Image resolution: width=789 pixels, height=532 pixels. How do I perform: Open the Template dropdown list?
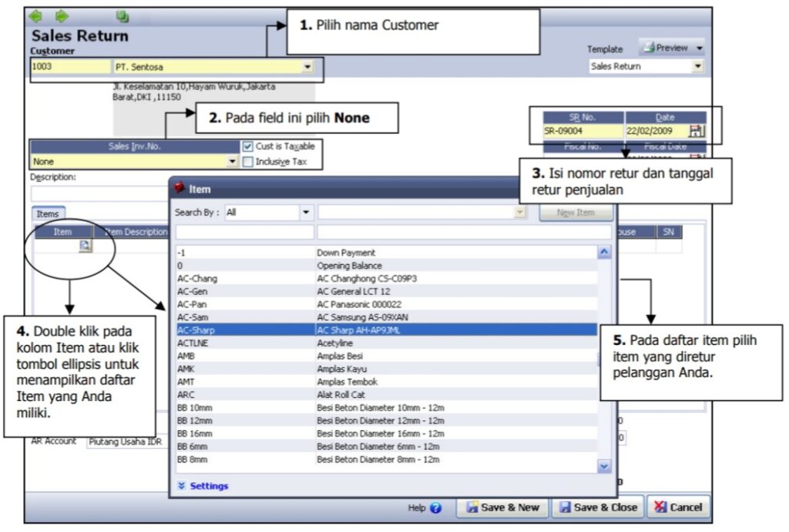tap(697, 67)
